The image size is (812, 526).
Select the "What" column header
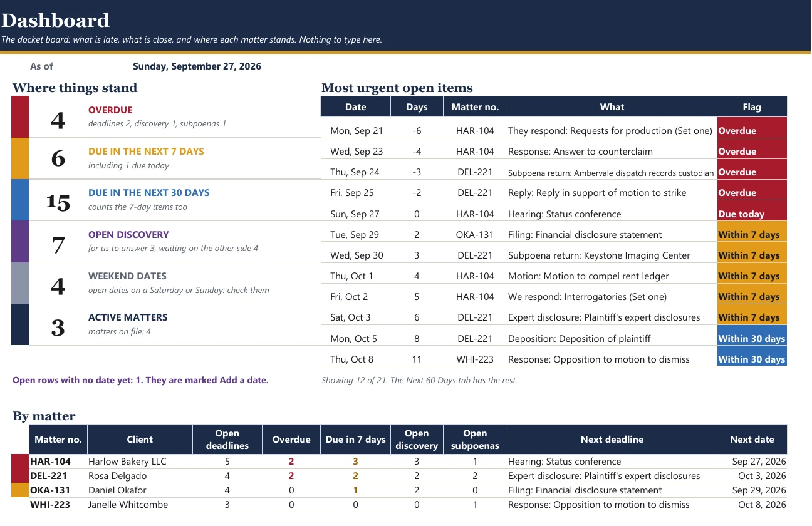(x=612, y=107)
